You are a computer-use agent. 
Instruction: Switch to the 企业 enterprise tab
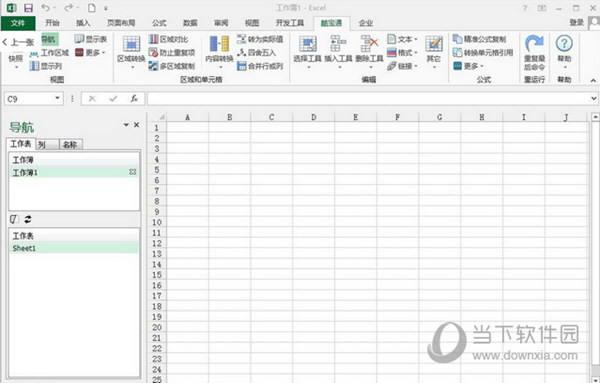pos(366,23)
